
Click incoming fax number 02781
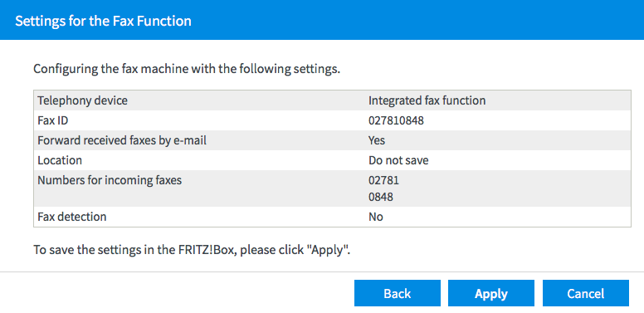383,180
